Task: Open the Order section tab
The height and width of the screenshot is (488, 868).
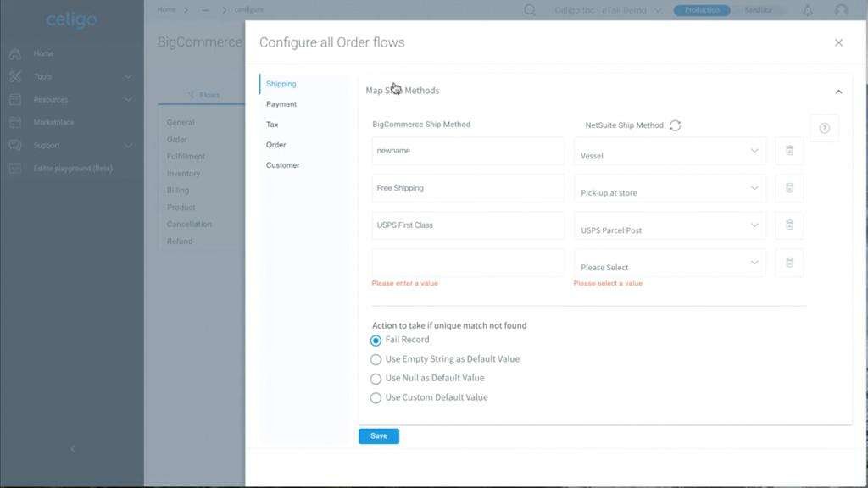Action: coord(275,145)
